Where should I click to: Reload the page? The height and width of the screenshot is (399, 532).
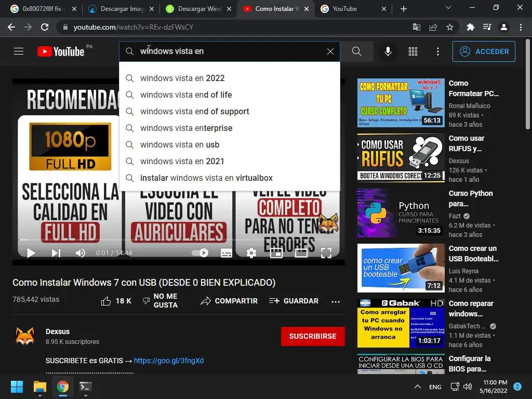45,27
